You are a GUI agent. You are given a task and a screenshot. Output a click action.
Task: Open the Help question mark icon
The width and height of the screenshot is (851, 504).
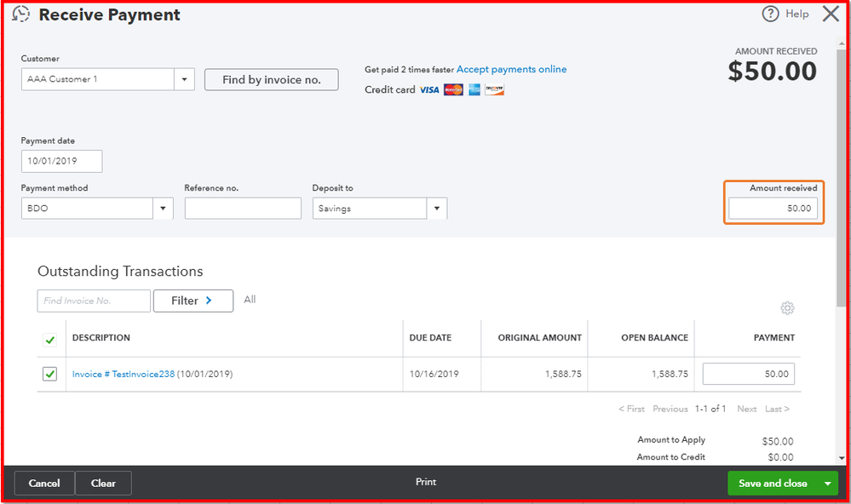click(771, 14)
